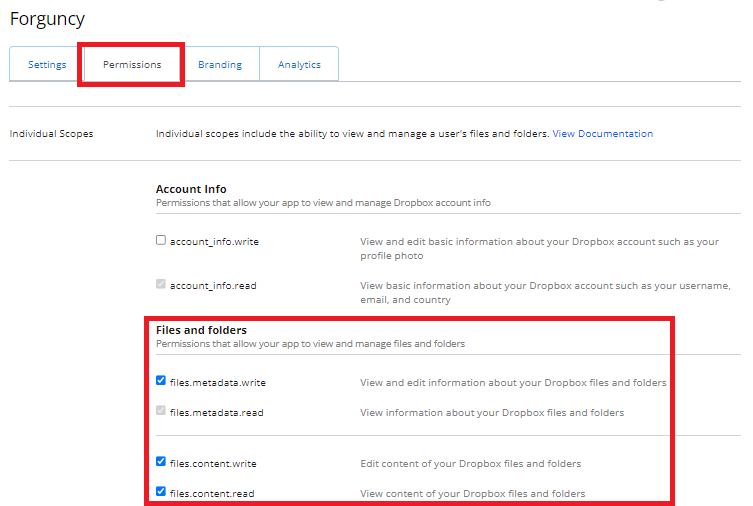Click the files.content.read label
The height and width of the screenshot is (506, 753).
(x=212, y=494)
